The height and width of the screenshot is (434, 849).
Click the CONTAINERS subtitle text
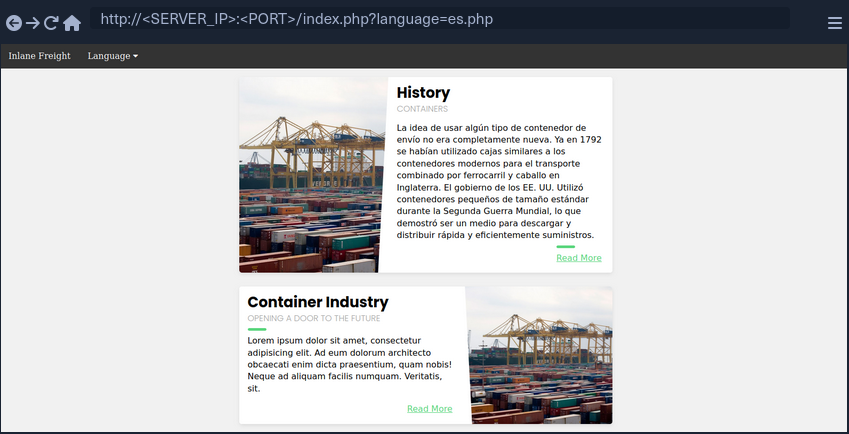tap(422, 109)
